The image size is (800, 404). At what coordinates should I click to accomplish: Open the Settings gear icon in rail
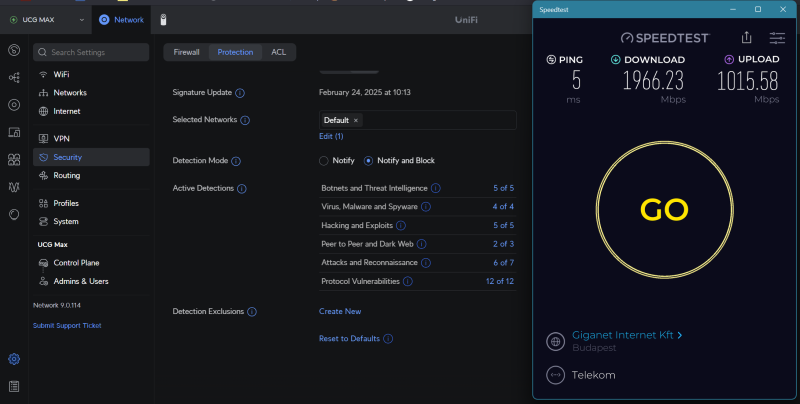[x=14, y=359]
